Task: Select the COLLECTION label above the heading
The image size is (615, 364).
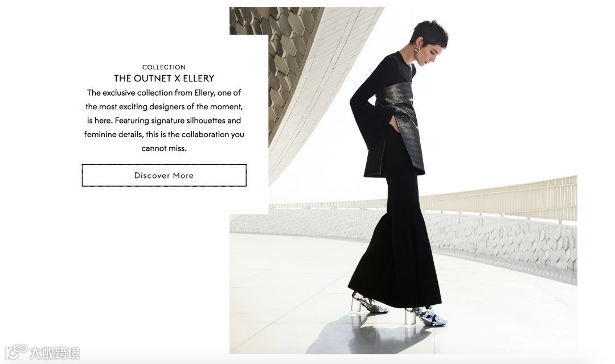Action: [164, 67]
